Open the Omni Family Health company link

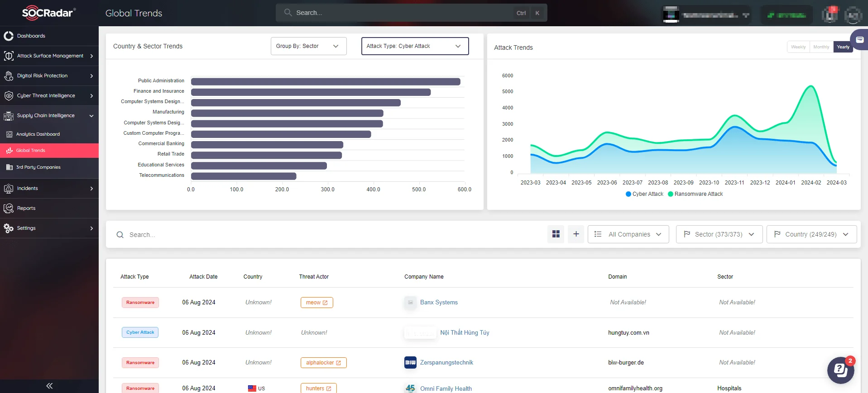pos(446,388)
